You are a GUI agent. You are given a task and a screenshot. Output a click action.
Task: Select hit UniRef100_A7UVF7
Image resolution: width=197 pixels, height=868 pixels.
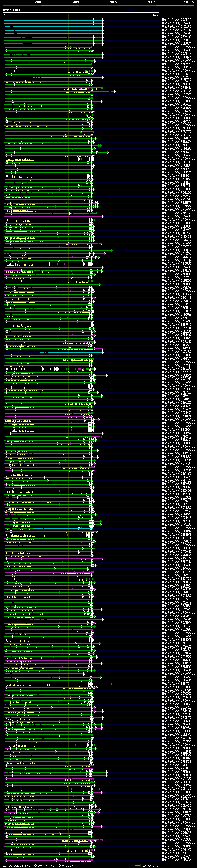pyautogui.click(x=177, y=132)
